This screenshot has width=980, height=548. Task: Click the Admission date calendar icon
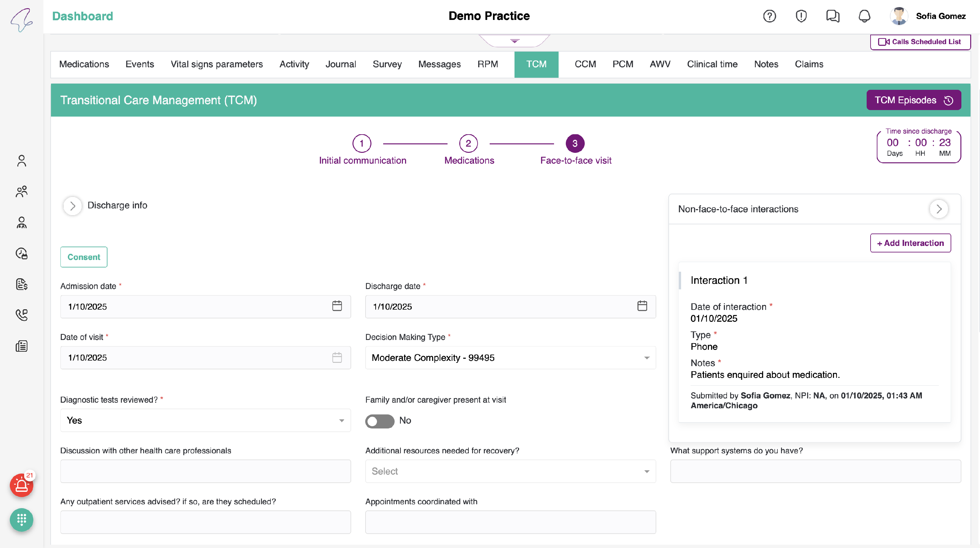point(337,306)
